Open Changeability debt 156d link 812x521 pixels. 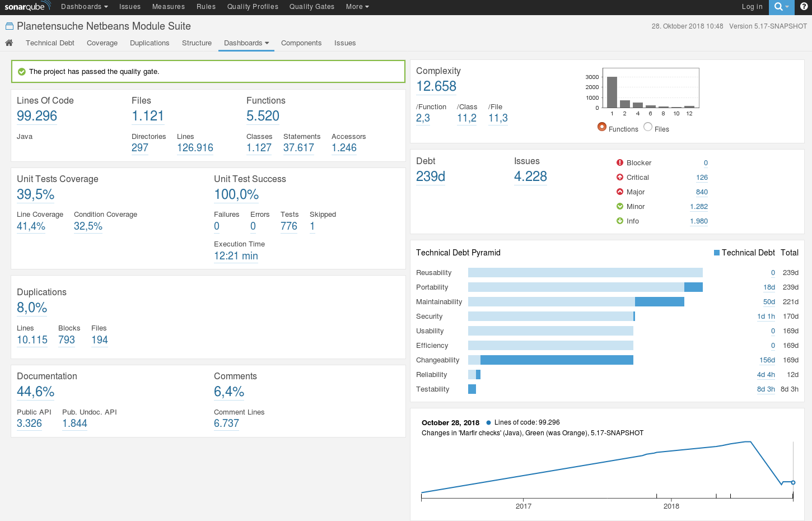coord(767,360)
